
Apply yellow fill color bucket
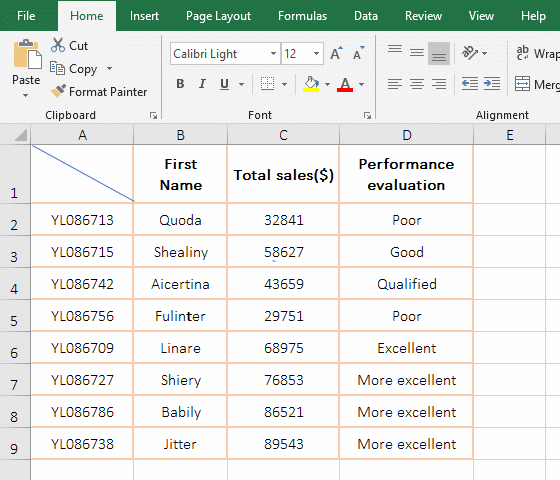311,84
